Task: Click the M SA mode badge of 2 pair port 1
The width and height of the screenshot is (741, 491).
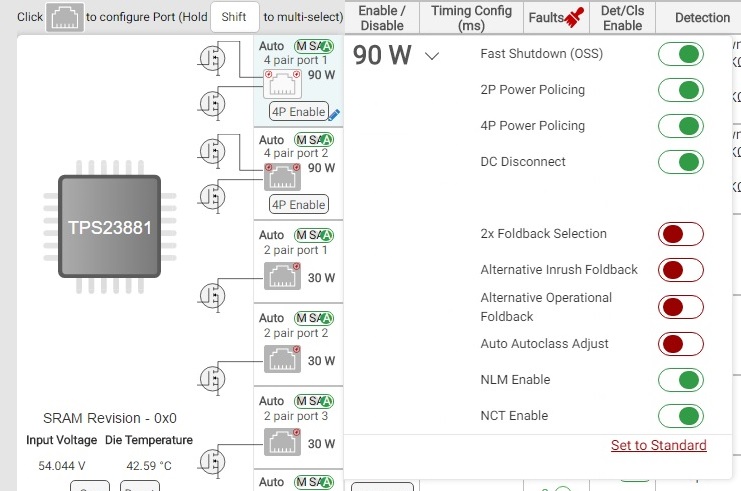Action: coord(314,235)
